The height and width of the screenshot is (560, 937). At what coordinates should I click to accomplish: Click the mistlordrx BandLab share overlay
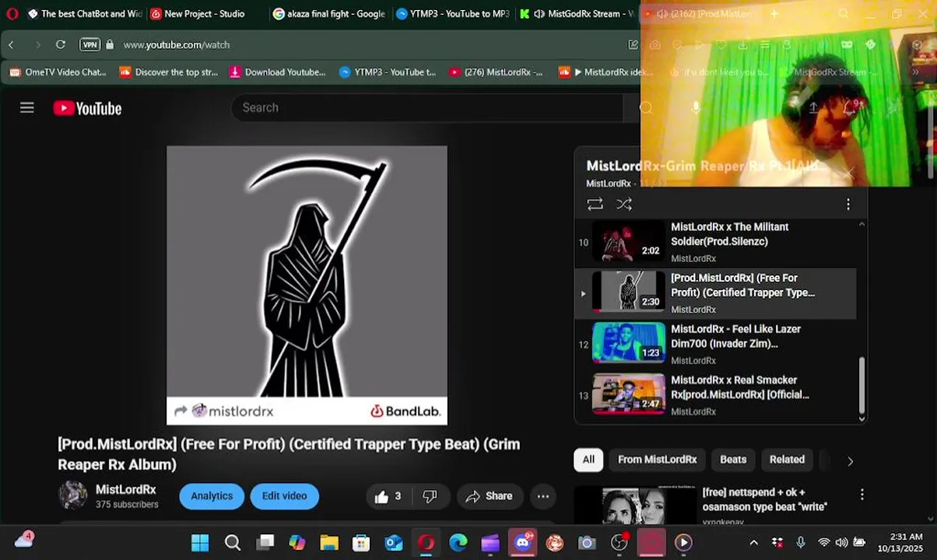click(x=223, y=411)
